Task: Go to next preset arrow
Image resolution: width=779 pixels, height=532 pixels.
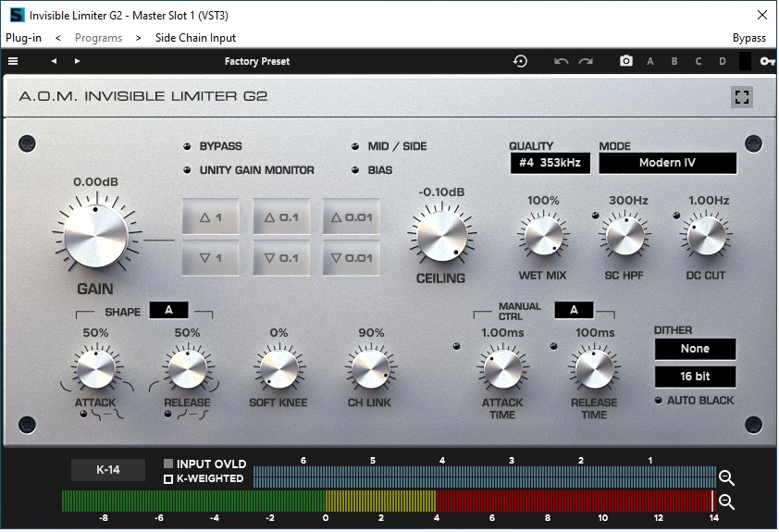Action: pyautogui.click(x=77, y=61)
